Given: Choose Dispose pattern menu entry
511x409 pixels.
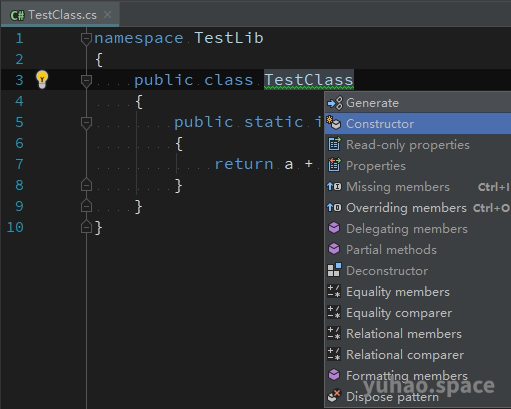Looking at the screenshot, I should tap(418, 397).
